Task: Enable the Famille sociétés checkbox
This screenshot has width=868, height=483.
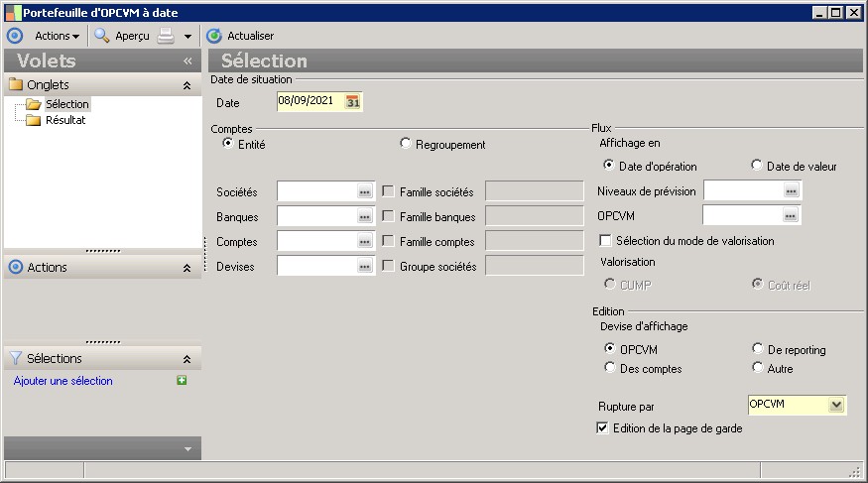Action: [x=388, y=191]
